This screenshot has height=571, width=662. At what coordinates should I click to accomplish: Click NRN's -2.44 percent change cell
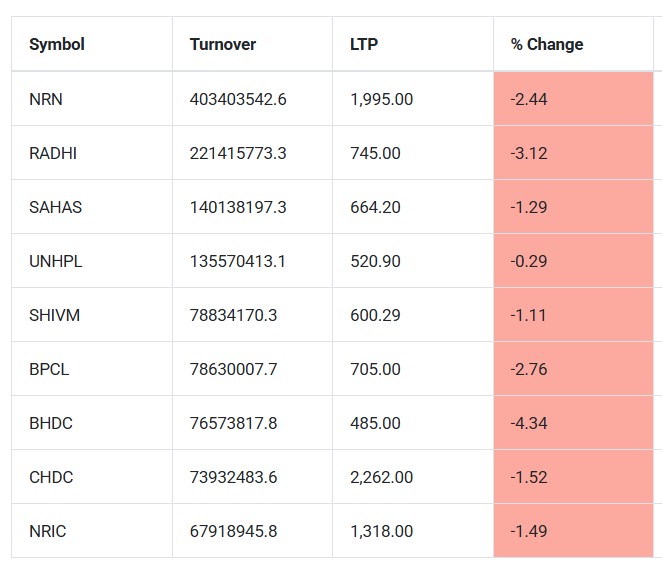tap(529, 99)
